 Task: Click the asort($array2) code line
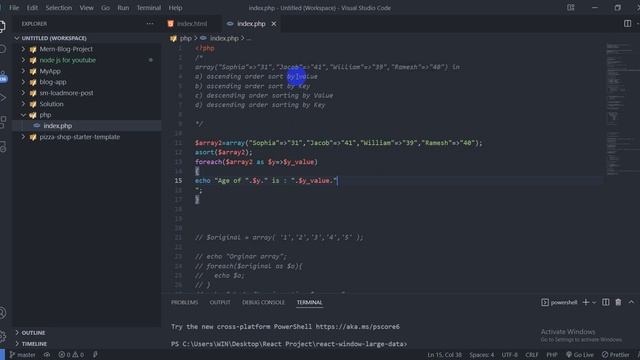[x=224, y=152]
